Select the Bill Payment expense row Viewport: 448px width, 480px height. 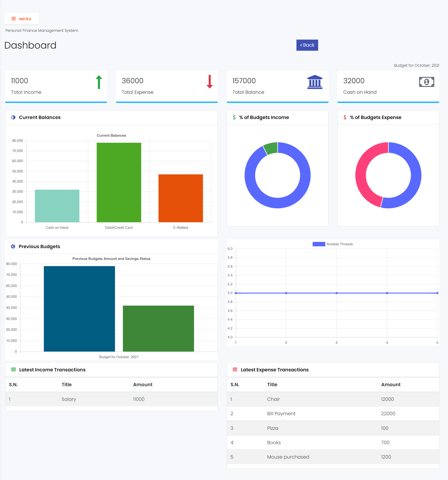(333, 414)
